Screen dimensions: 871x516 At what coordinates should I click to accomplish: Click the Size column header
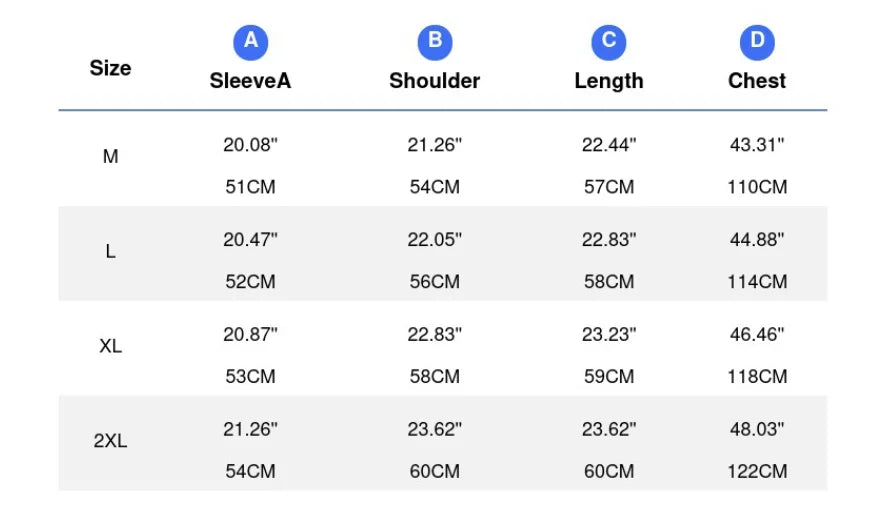111,68
